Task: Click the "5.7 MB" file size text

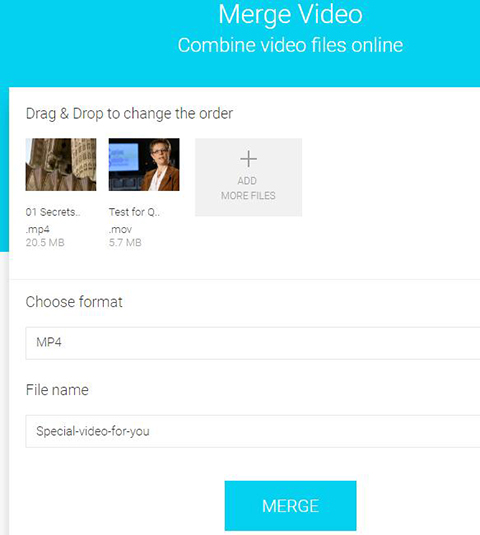Action: click(x=125, y=243)
